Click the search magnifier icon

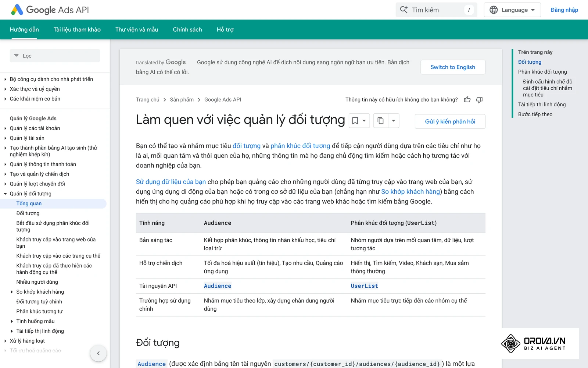(404, 10)
